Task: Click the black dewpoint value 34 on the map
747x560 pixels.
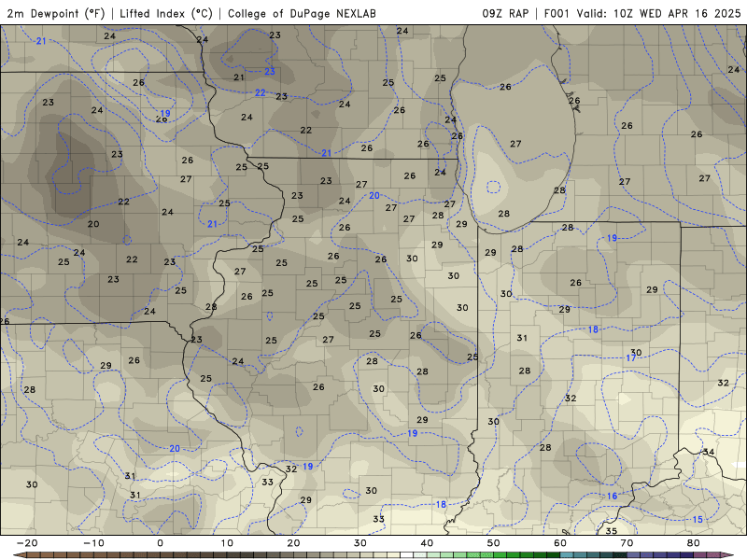Action: pos(709,452)
